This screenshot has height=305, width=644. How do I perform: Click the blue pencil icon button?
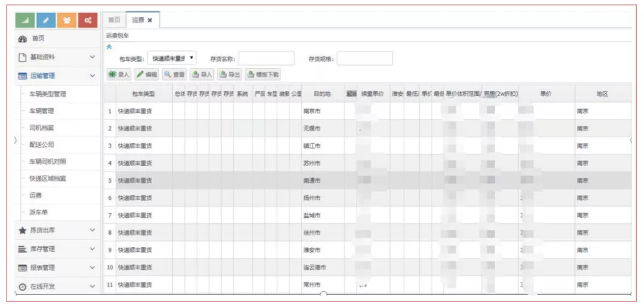click(46, 20)
